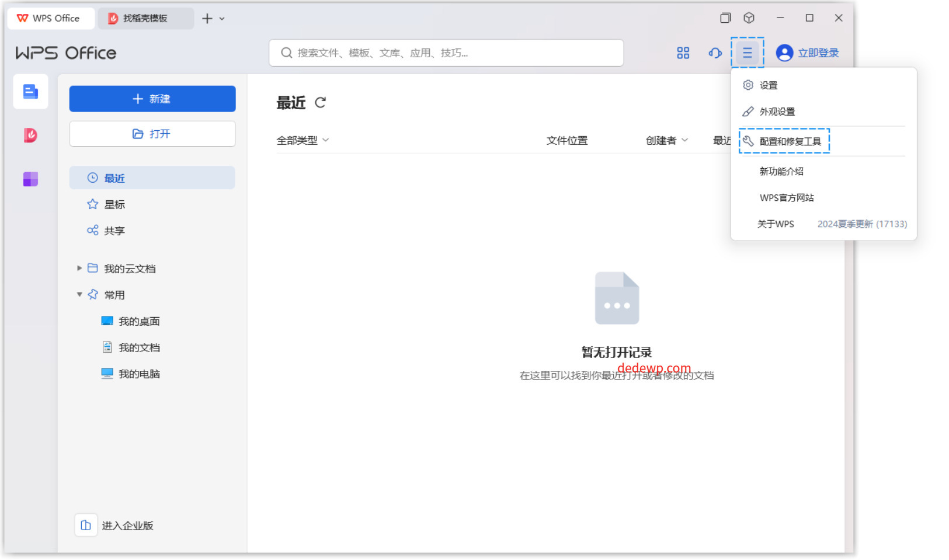Open the tab list dropdown arrow
Viewport: 949px width, 560px height.
coord(222,19)
